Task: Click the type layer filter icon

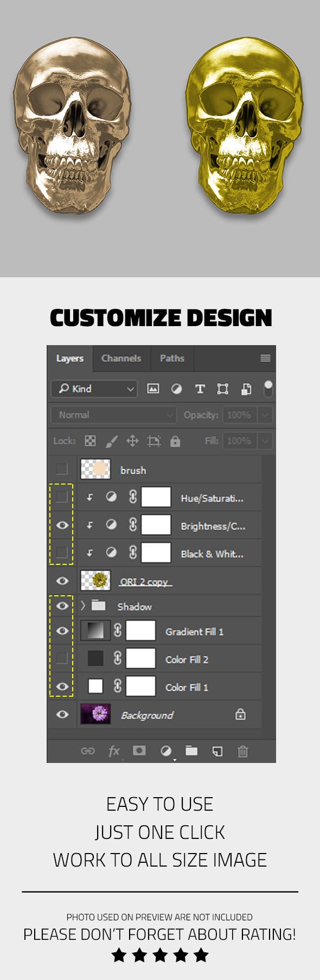Action: point(200,389)
